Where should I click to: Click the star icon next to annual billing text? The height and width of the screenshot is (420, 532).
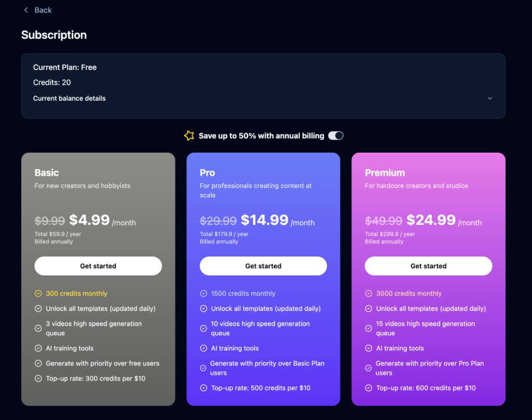(x=189, y=136)
